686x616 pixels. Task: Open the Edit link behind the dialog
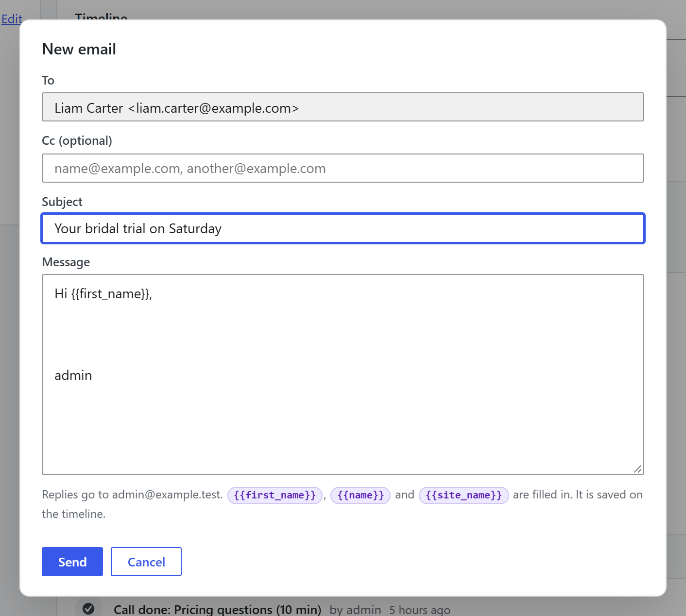click(12, 19)
